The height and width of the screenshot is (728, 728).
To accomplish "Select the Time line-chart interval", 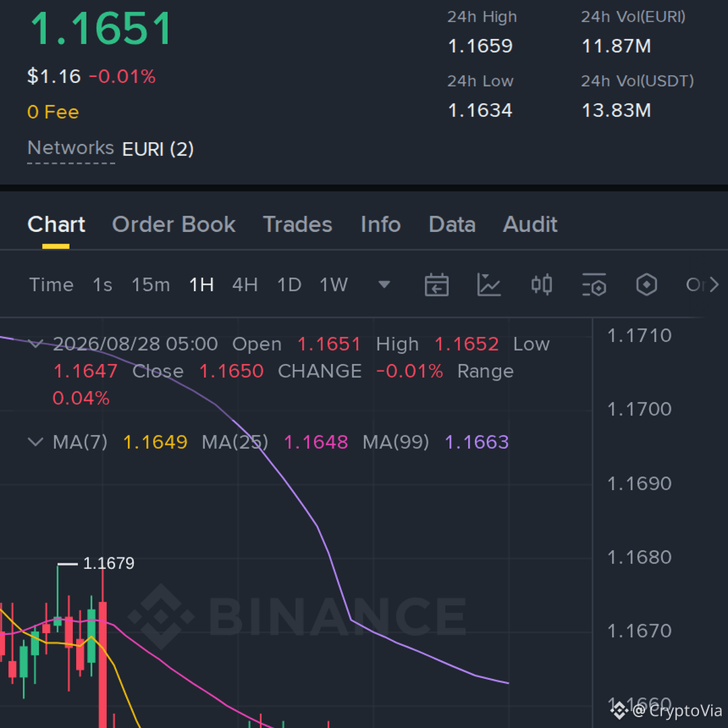I will coord(51,284).
